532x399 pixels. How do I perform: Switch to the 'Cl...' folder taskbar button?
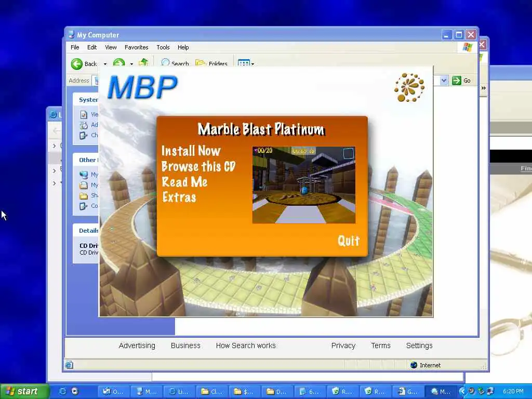pos(212,392)
